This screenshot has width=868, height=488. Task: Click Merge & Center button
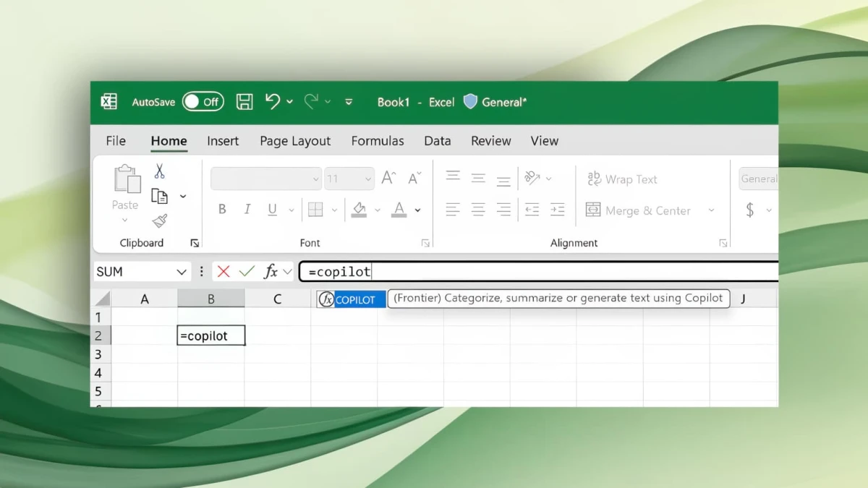[x=638, y=210]
